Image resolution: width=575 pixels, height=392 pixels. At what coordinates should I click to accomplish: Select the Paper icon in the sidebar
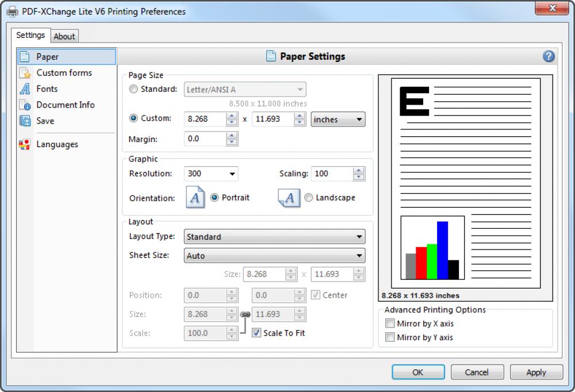24,56
